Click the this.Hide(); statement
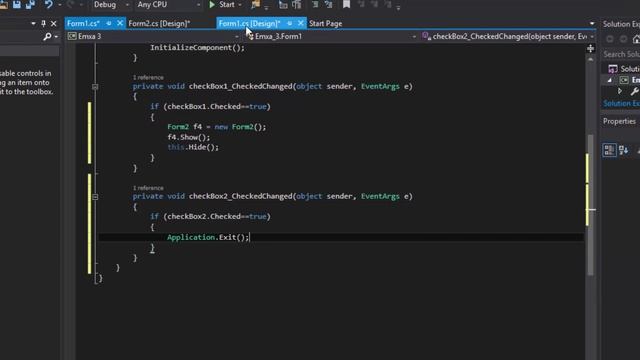640x360 pixels. click(193, 147)
